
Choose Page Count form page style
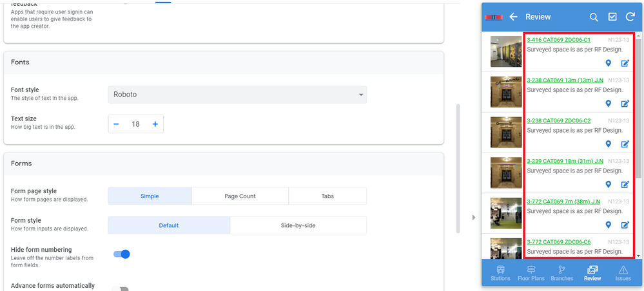(x=240, y=196)
